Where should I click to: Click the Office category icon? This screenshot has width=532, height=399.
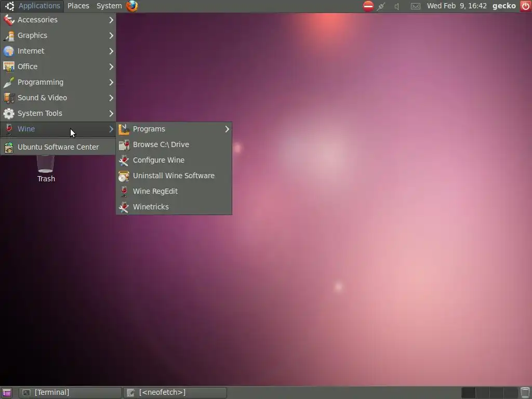click(x=9, y=67)
